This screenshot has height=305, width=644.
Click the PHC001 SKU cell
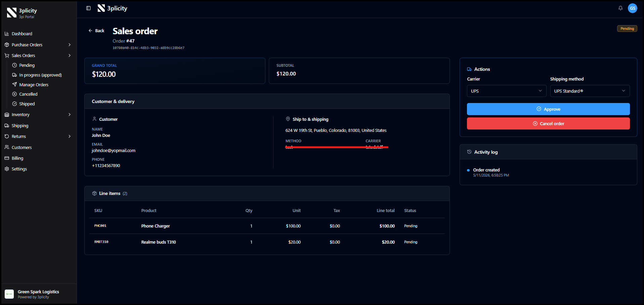pyautogui.click(x=100, y=226)
